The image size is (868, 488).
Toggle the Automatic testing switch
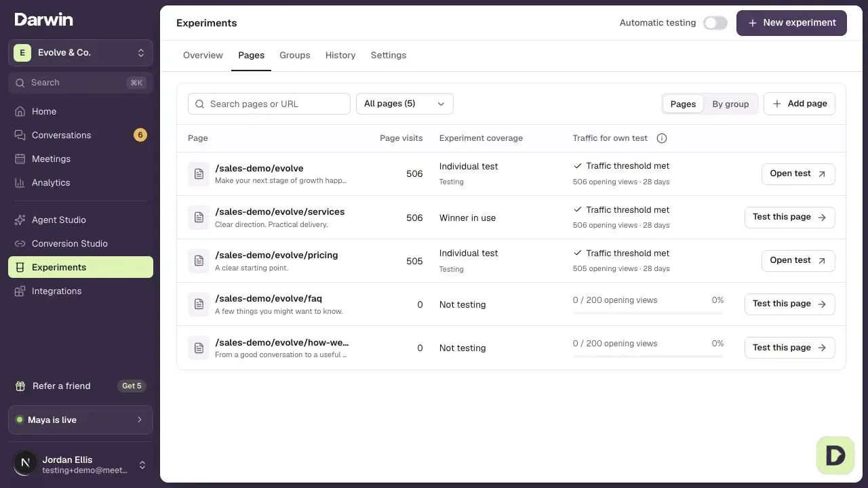coord(715,23)
